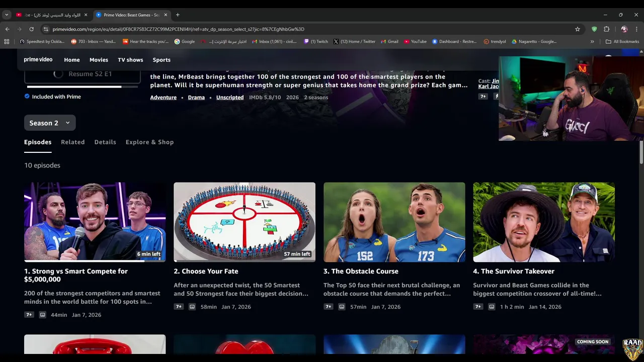Open the Dashboard Restream bookmark
The width and height of the screenshot is (644, 362).
(x=454, y=42)
